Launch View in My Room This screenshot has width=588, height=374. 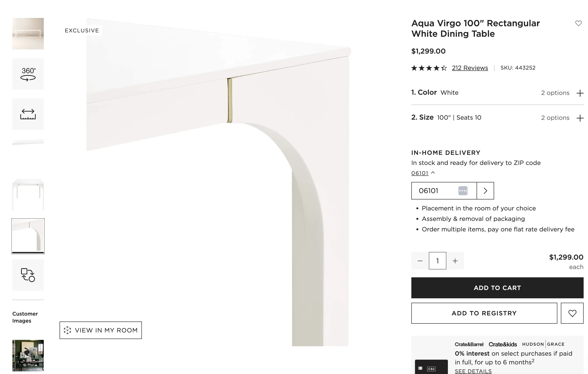(101, 330)
